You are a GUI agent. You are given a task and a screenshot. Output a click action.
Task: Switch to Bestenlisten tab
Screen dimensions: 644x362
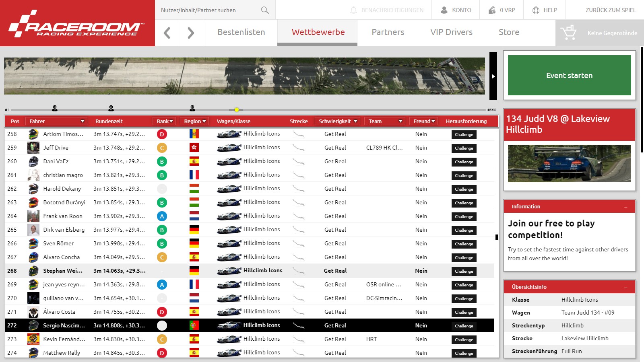[241, 32]
